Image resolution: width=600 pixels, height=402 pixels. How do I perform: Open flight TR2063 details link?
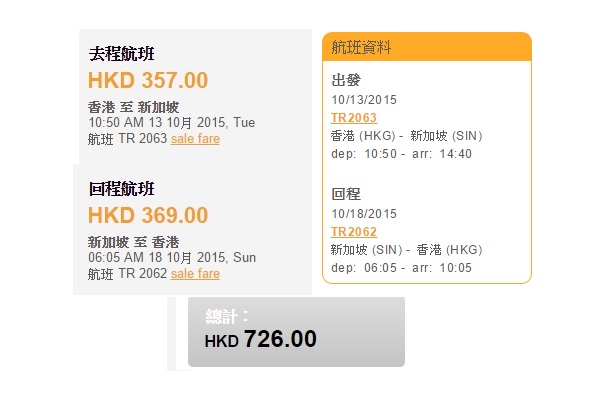pyautogui.click(x=354, y=118)
